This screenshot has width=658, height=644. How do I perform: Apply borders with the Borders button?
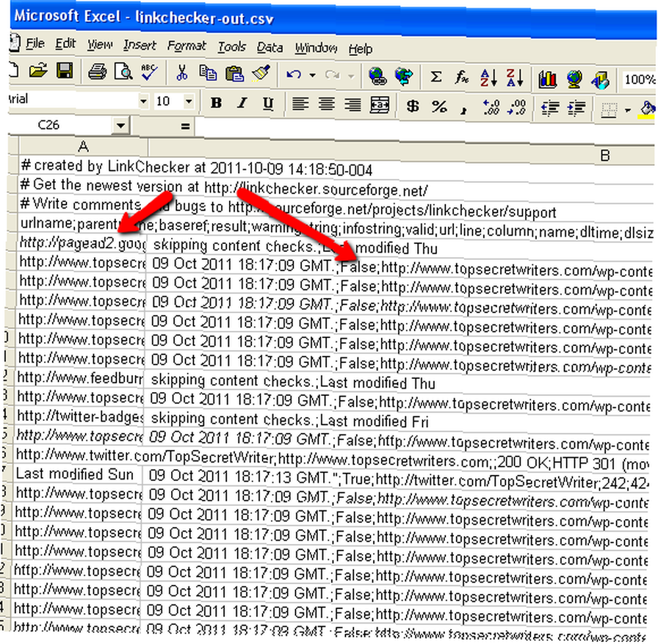pyautogui.click(x=609, y=109)
